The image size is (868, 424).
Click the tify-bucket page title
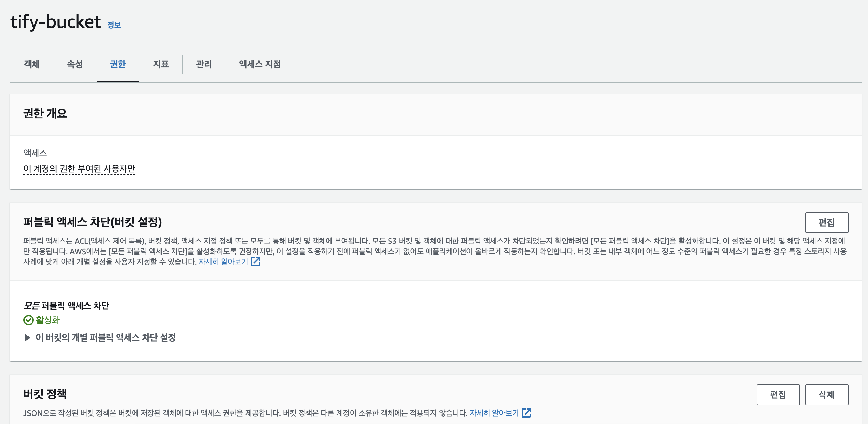click(56, 22)
